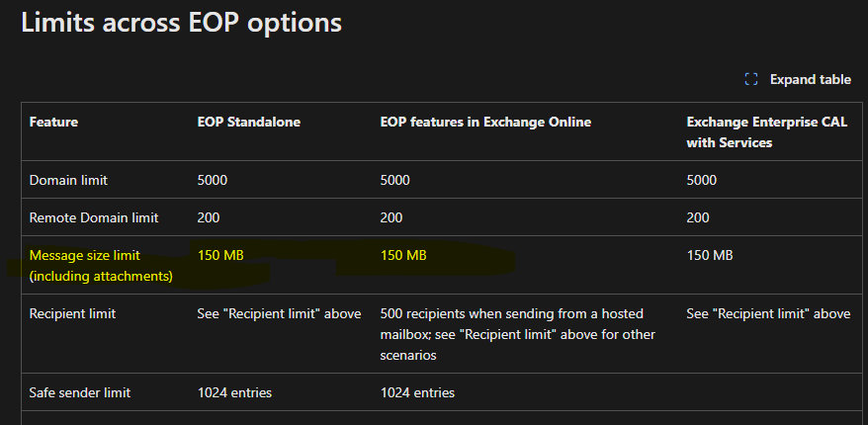This screenshot has width=868, height=425.
Task: Click Remote Domain 200 under Enterprise CAL
Action: [x=698, y=217]
